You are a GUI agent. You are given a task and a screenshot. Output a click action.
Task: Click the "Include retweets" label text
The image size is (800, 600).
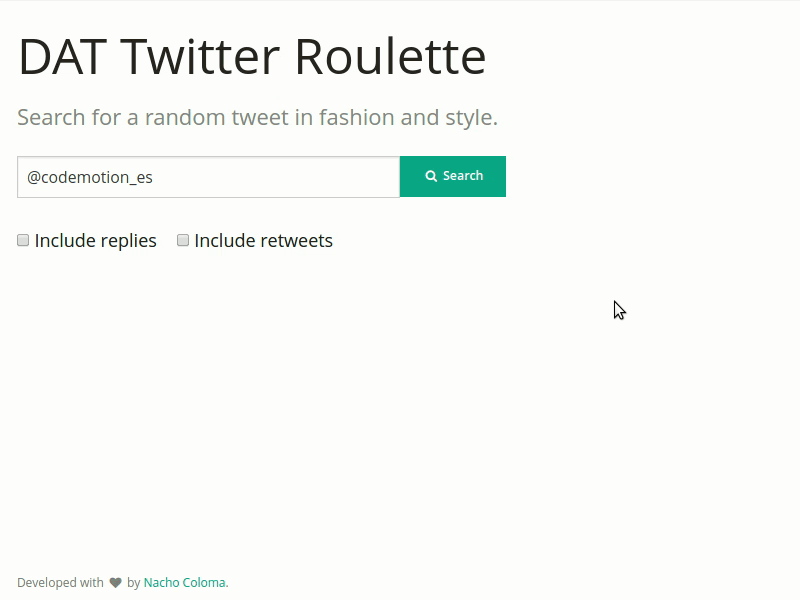click(x=264, y=240)
